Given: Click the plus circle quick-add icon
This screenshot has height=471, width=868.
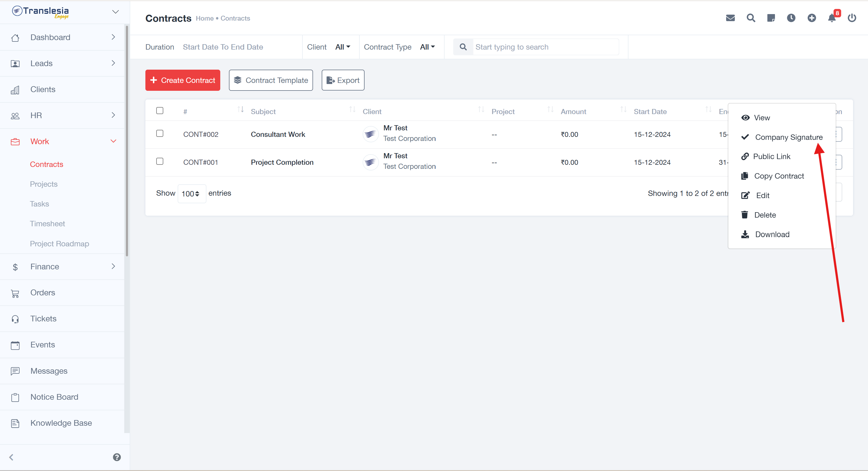Looking at the screenshot, I should pos(811,18).
